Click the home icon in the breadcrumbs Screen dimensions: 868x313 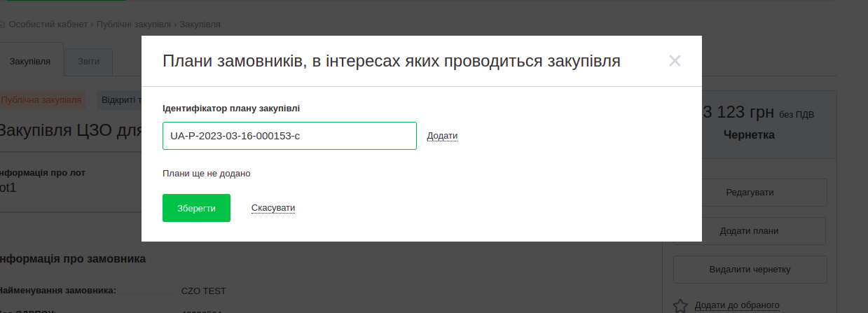click(2, 24)
